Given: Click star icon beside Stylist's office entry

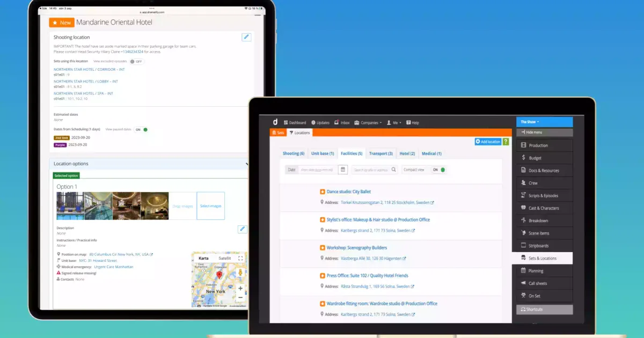Looking at the screenshot, I should pos(322,219).
